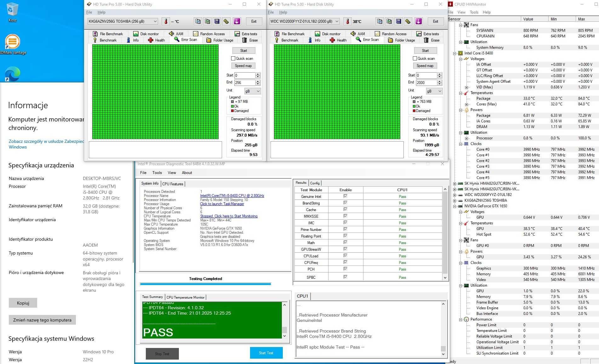Click purple down-arrow tray icon in Toshiba HD Tune
The height and width of the screenshot is (364, 599).
(x=237, y=21)
